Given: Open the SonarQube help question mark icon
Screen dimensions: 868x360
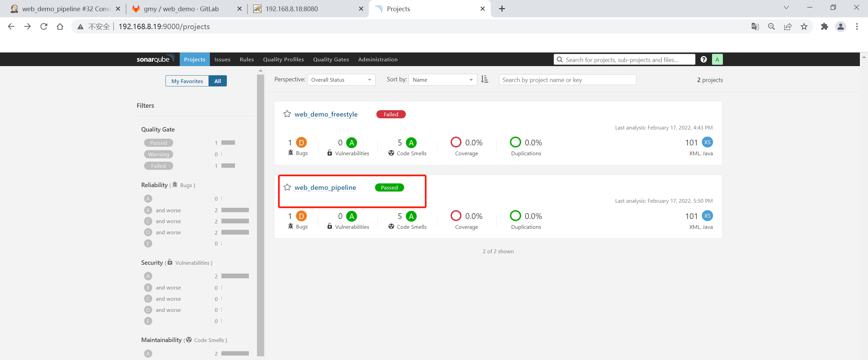Looking at the screenshot, I should [x=704, y=59].
